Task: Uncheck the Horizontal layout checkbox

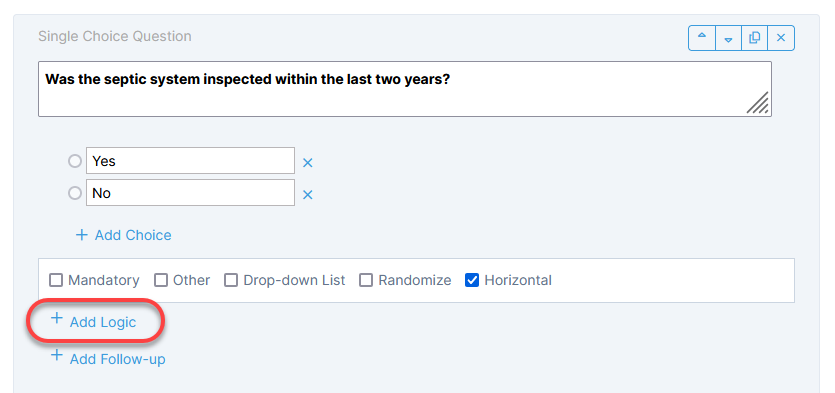Action: tap(472, 280)
